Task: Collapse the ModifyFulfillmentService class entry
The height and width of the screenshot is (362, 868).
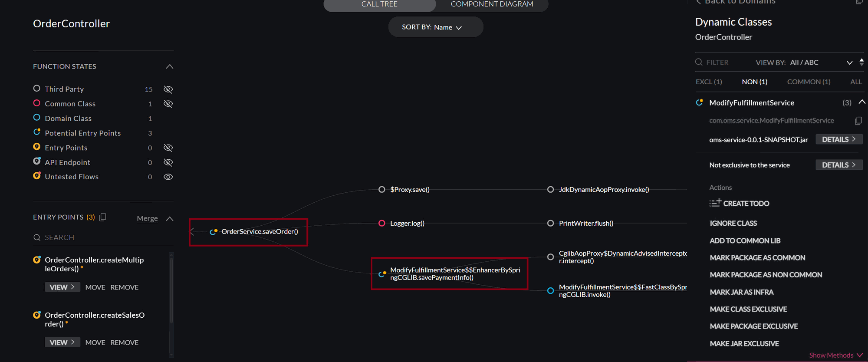Action: click(x=862, y=102)
